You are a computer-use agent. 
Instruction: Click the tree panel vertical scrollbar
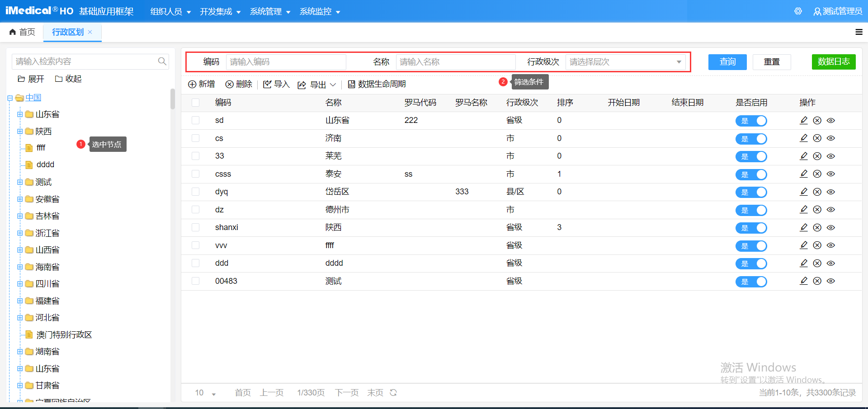(172, 99)
